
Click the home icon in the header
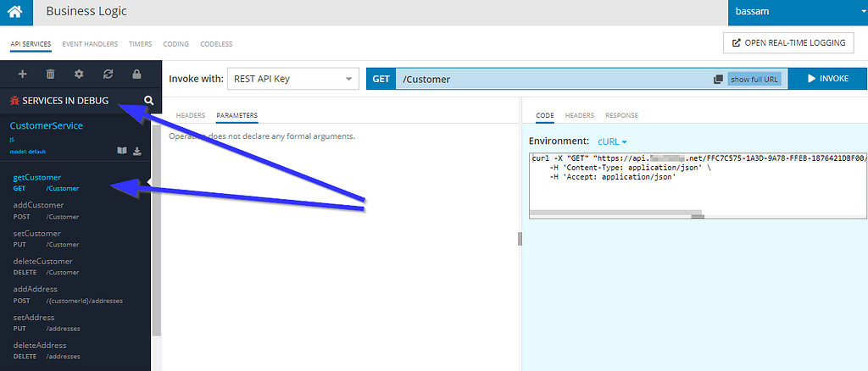[x=16, y=13]
